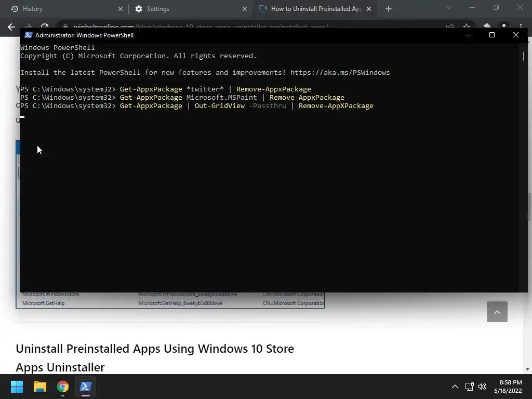Show hidden system tray icons
The image size is (532, 399).
click(455, 387)
